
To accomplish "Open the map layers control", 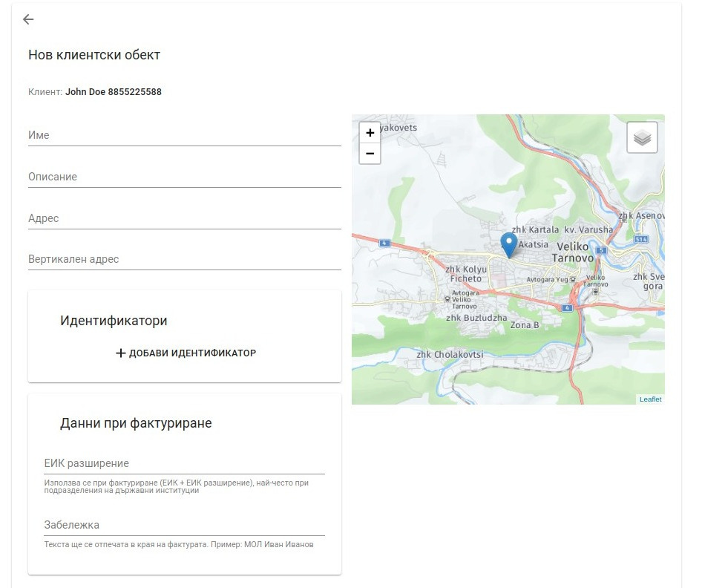I will click(x=642, y=137).
